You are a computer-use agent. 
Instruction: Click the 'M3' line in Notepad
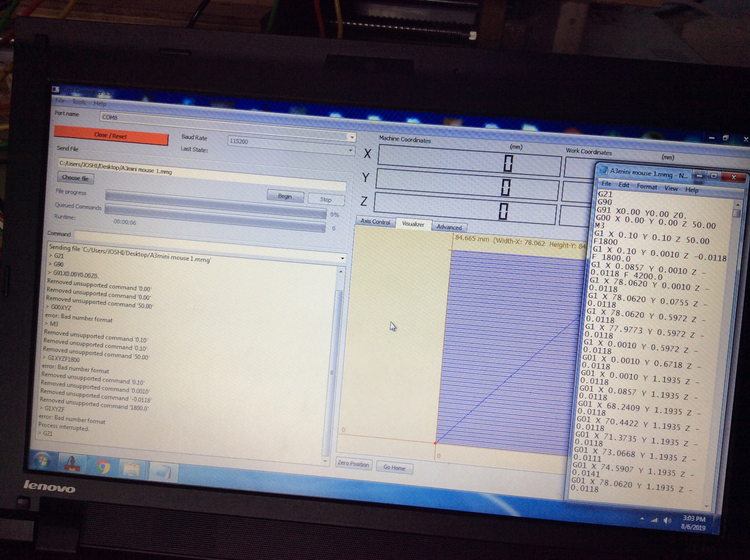coord(600,225)
